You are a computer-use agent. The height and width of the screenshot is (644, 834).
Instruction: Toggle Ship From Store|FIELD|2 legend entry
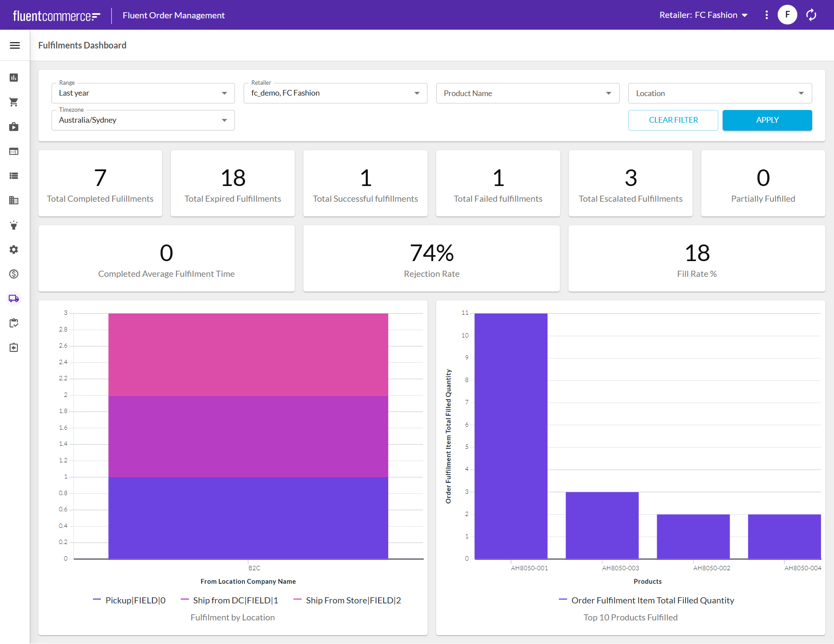(x=348, y=600)
